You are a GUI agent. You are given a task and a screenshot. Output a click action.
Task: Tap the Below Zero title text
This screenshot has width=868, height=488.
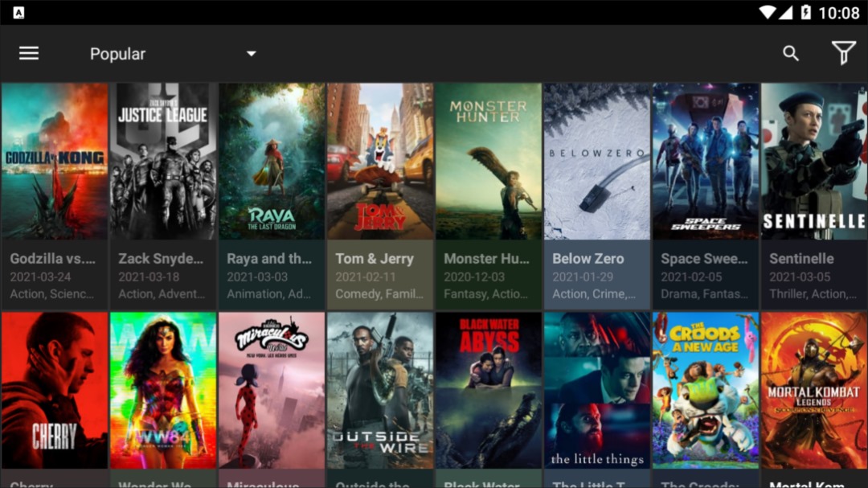588,259
